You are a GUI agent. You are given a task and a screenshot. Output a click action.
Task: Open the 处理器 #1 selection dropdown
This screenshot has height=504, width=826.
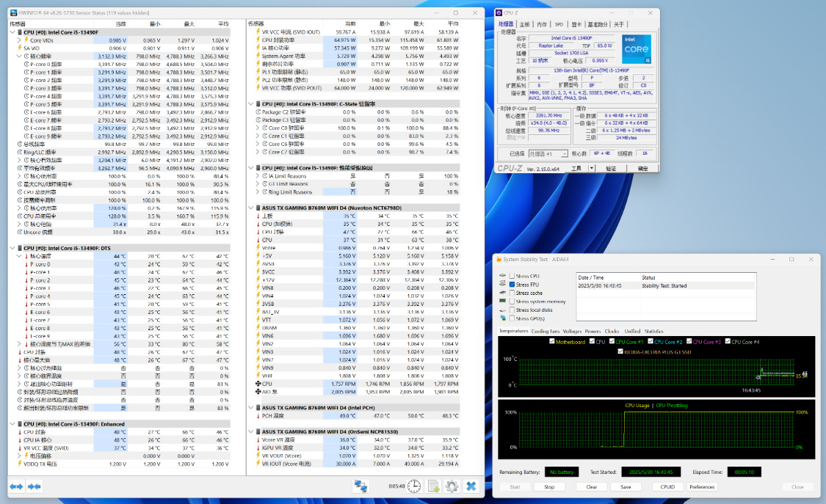tap(549, 154)
